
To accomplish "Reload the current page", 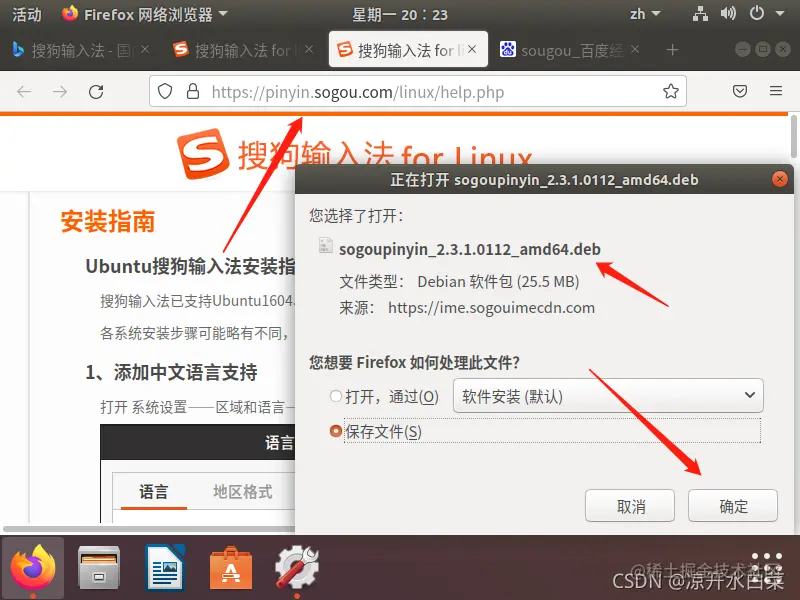I will (x=96, y=92).
